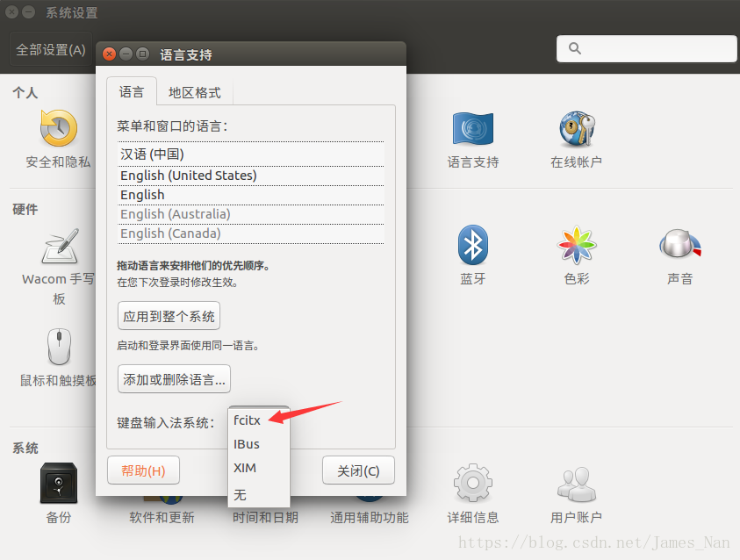Open the Wacom 手写板 tablet settings icon
Viewport: 740px width, 560px height.
[60, 247]
